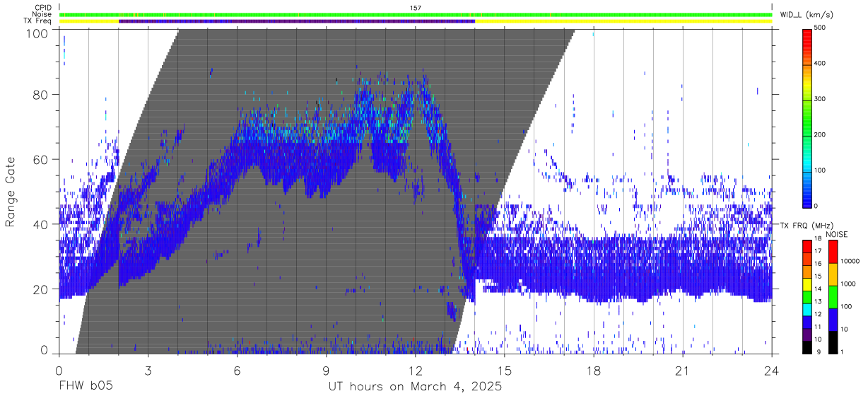Click the Range Gate axis title
This screenshot has width=868, height=401.
click(11, 192)
